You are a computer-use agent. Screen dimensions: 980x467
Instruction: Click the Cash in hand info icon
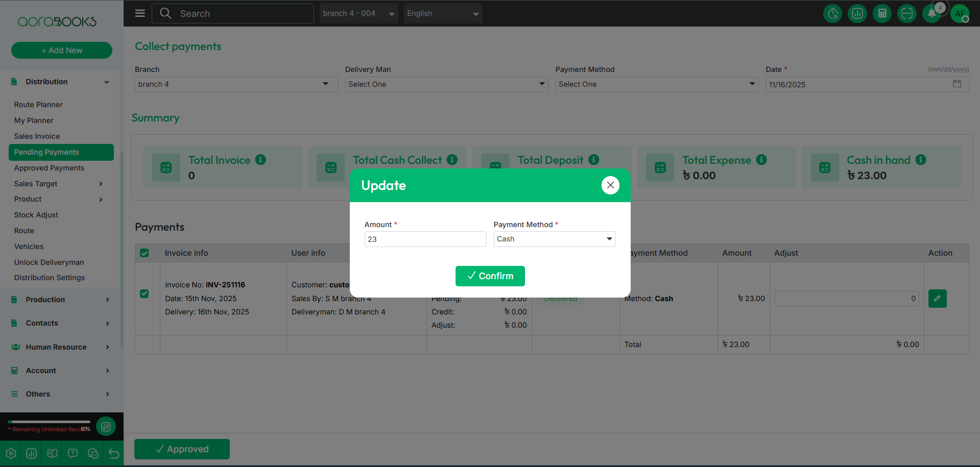pos(921,160)
